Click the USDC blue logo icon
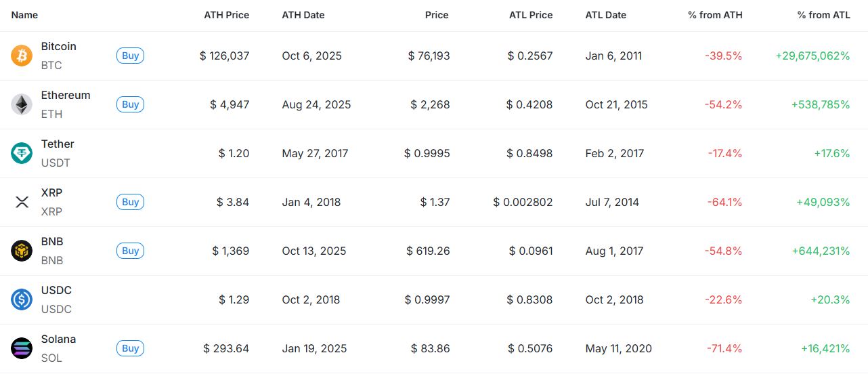 click(22, 299)
